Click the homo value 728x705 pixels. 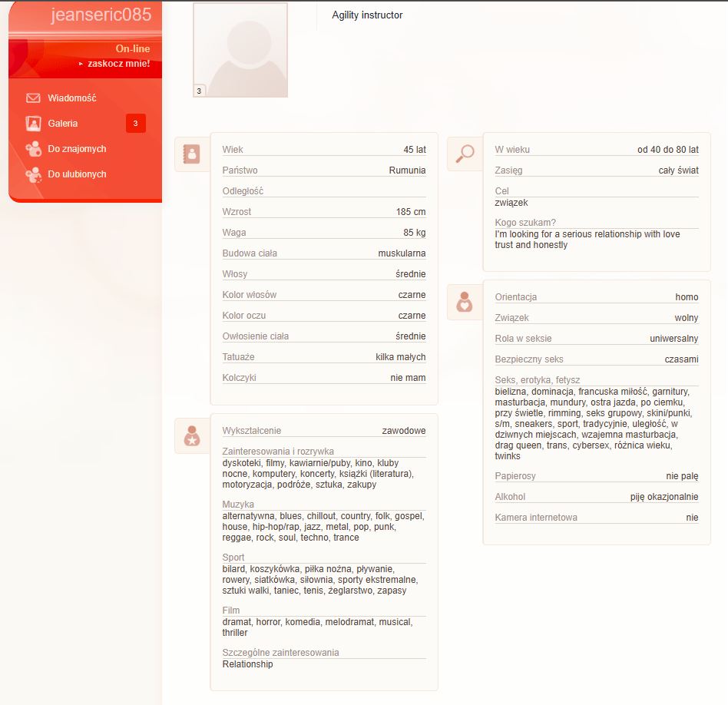tap(687, 297)
